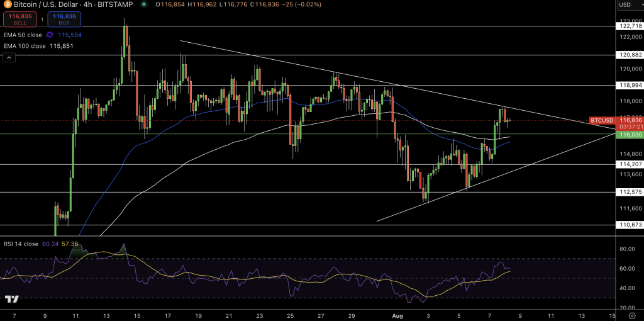
Task: Click the change value −25 (−0.02%)
Action: click(301, 4)
